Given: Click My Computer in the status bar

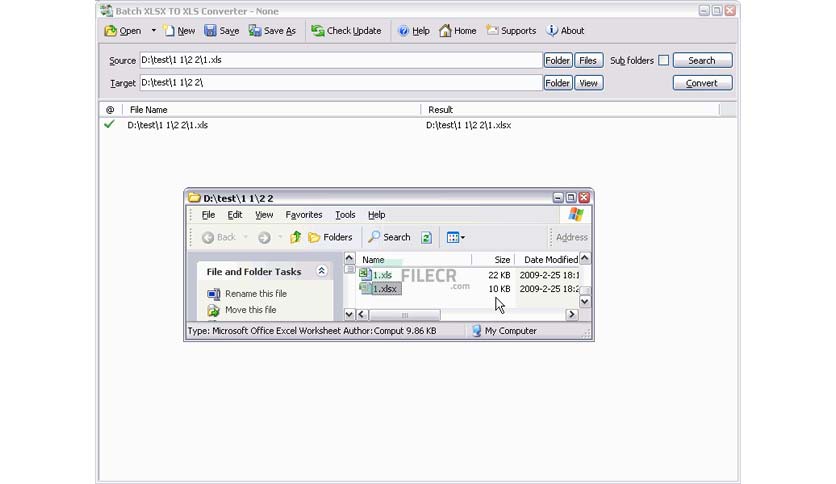Looking at the screenshot, I should (x=504, y=331).
